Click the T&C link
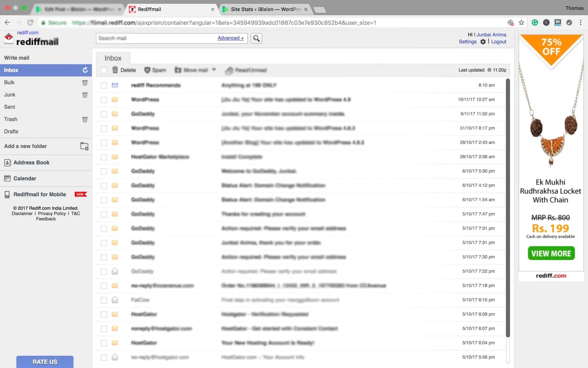The image size is (588, 368). [76, 213]
